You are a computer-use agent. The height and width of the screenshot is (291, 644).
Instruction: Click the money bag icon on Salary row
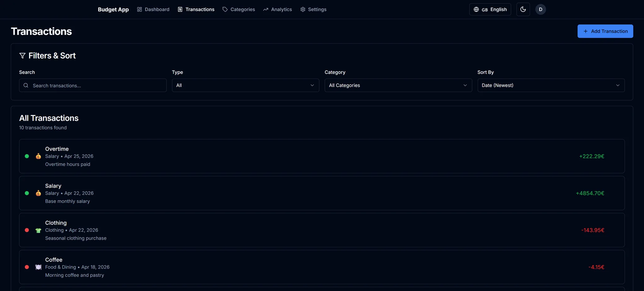[38, 193]
